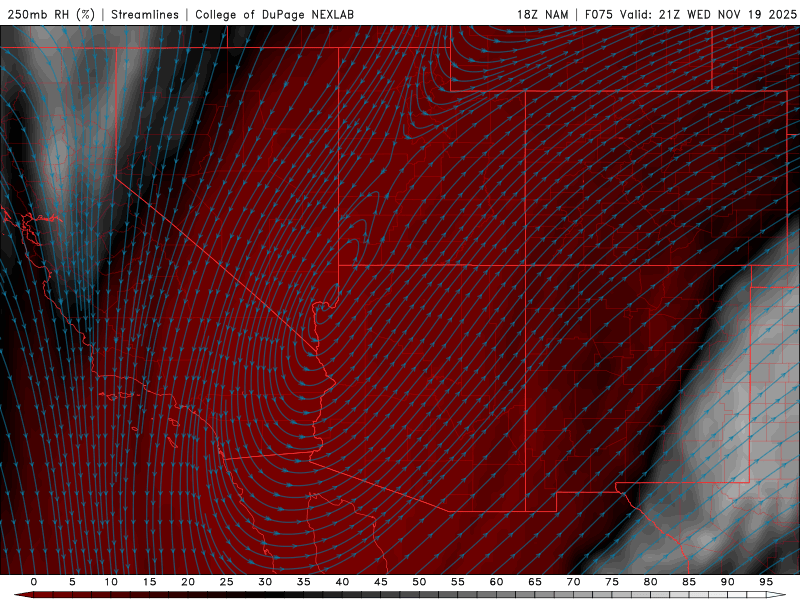Click the colorbar label "70"
This screenshot has width=800, height=600.
pos(573,582)
